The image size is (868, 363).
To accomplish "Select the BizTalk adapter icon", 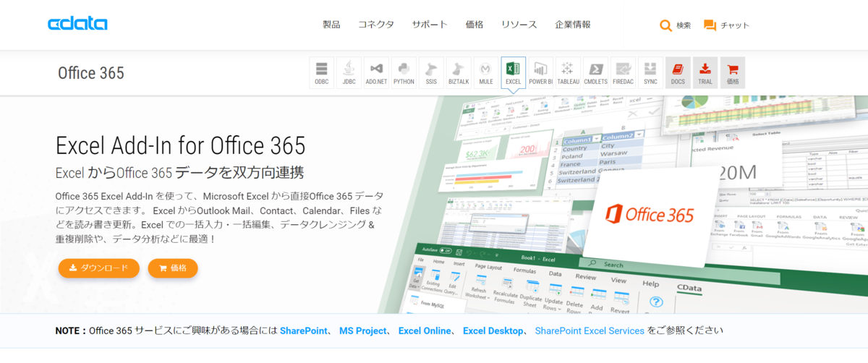I will (x=459, y=73).
